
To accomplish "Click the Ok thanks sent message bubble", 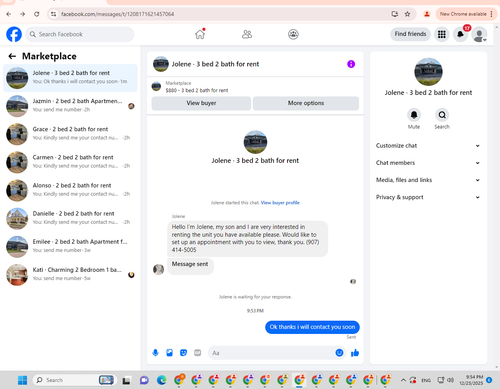I will click(312, 327).
